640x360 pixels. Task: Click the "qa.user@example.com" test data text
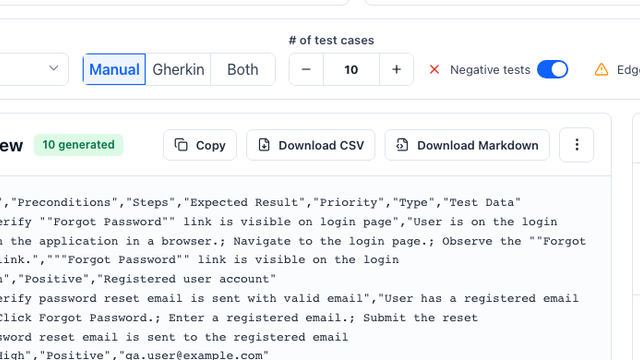coord(193,355)
